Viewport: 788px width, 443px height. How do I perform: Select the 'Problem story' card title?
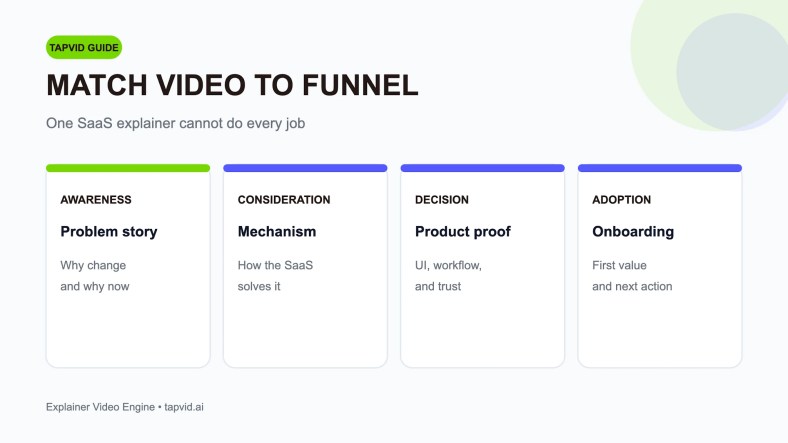(x=109, y=232)
